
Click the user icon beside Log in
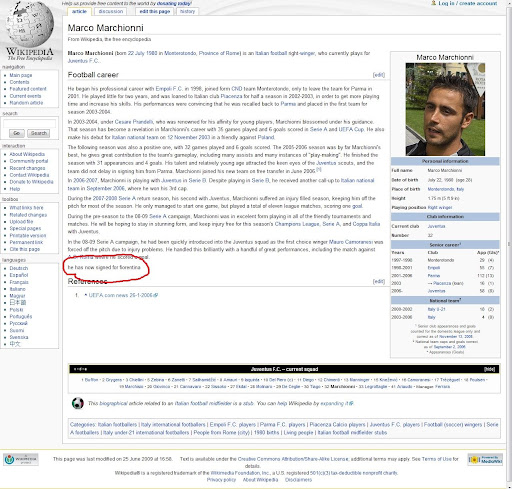click(433, 3)
